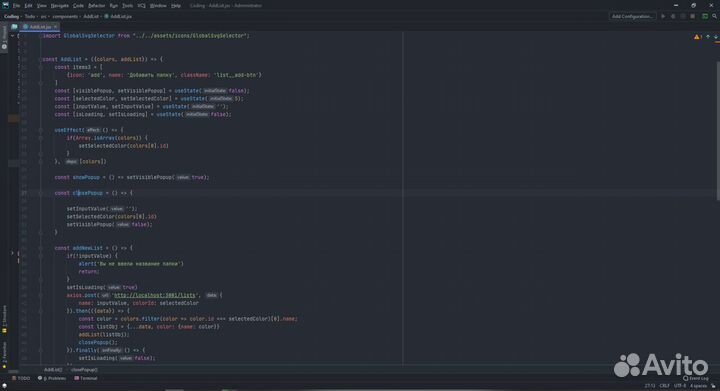Click the Coding breadcrumb in navigation bar
The height and width of the screenshot is (391, 720).
point(11,16)
